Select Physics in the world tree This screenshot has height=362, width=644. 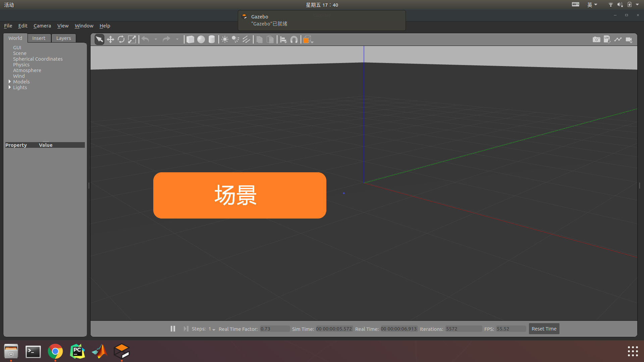[21, 65]
